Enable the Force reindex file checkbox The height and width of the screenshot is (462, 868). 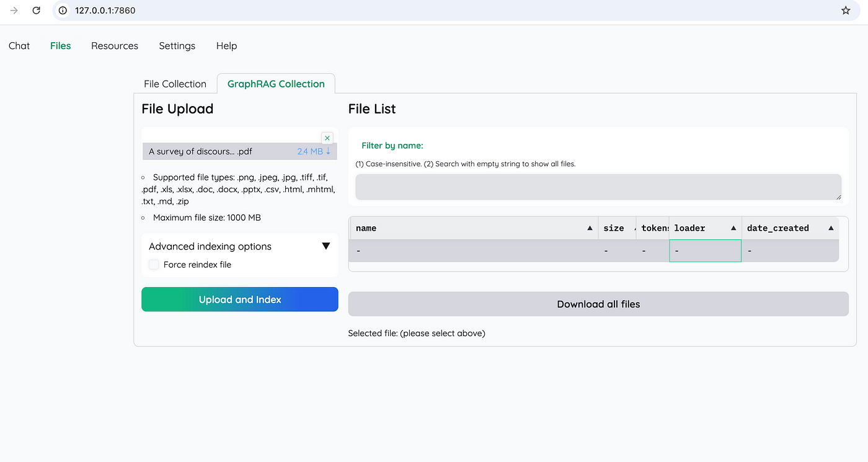(x=154, y=264)
